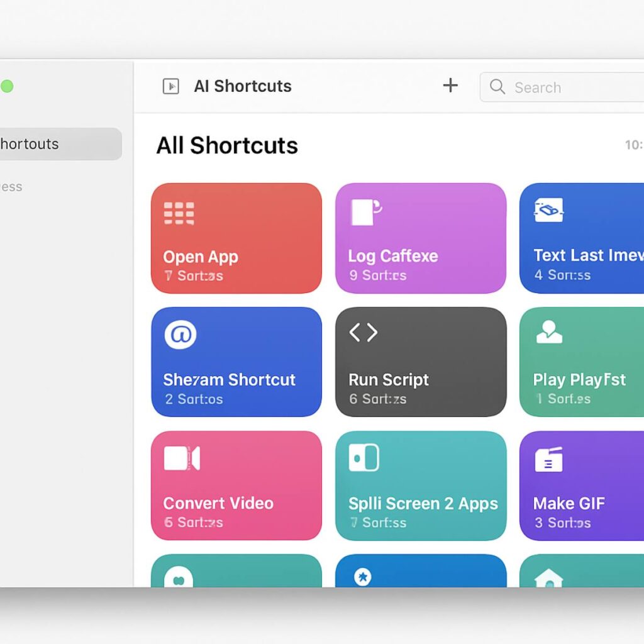Click the grid icon on Open App card
Viewport: 644px width, 644px height.
click(179, 214)
